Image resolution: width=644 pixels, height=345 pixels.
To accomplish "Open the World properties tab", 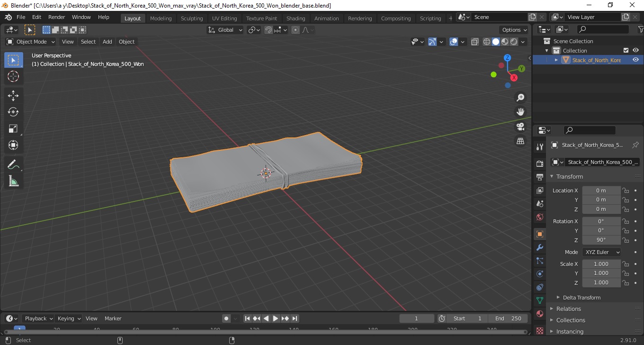I will [x=539, y=217].
